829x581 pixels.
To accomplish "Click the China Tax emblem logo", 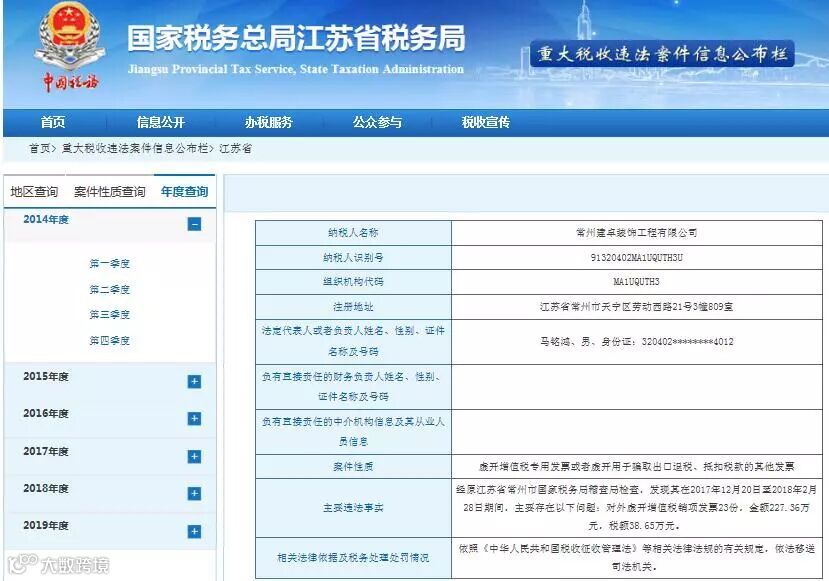I will pos(68,48).
